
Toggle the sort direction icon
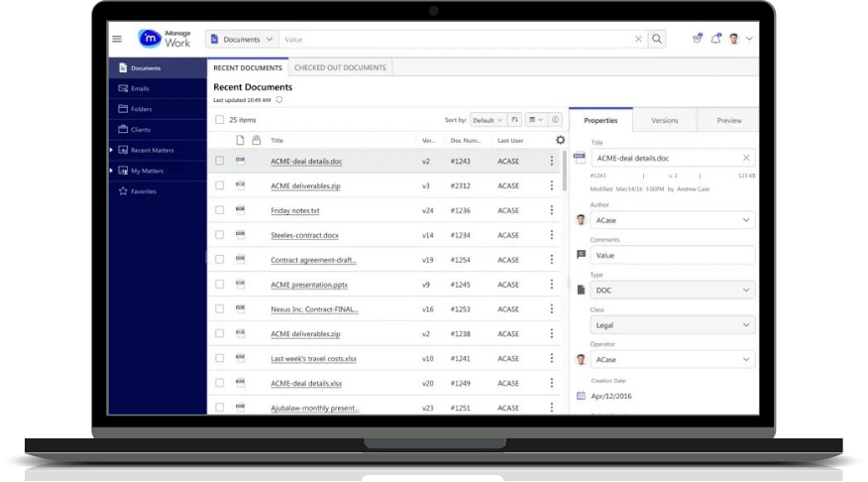[514, 120]
